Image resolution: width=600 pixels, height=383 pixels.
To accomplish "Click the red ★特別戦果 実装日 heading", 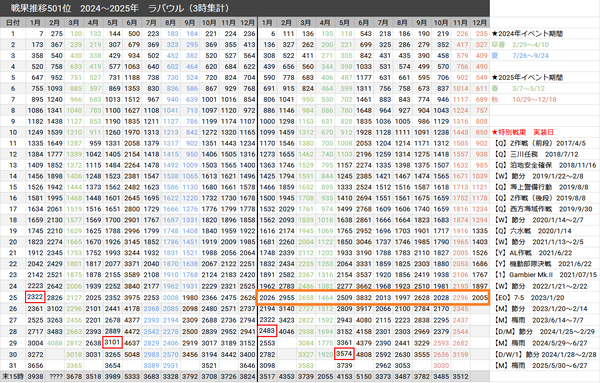I will point(523,132).
